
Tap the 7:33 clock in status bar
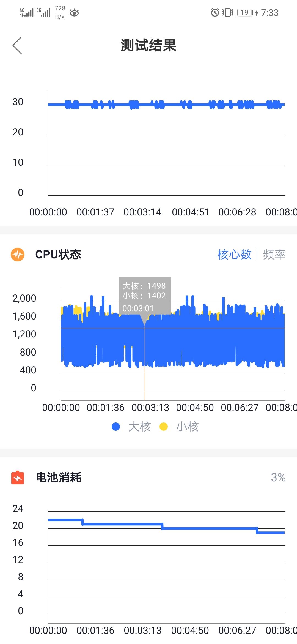[269, 13]
